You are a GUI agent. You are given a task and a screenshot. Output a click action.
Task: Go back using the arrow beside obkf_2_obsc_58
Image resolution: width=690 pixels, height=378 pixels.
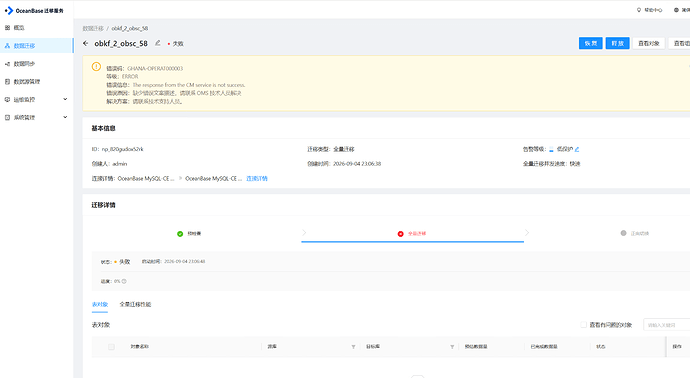point(86,43)
